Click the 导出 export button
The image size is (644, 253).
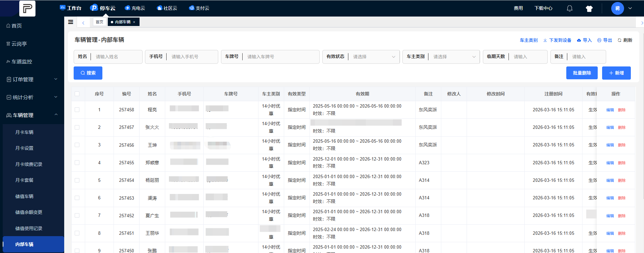(x=604, y=40)
